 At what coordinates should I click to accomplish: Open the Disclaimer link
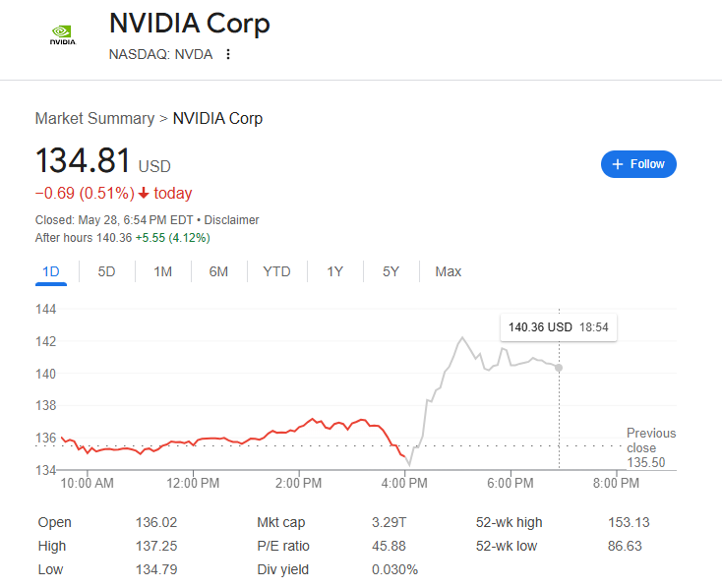tap(232, 220)
